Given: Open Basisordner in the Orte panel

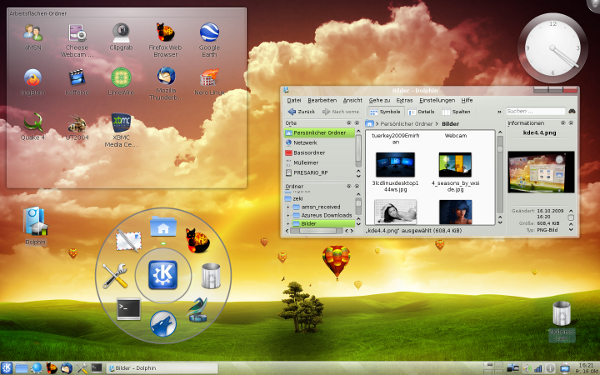Looking at the screenshot, I should (x=305, y=153).
